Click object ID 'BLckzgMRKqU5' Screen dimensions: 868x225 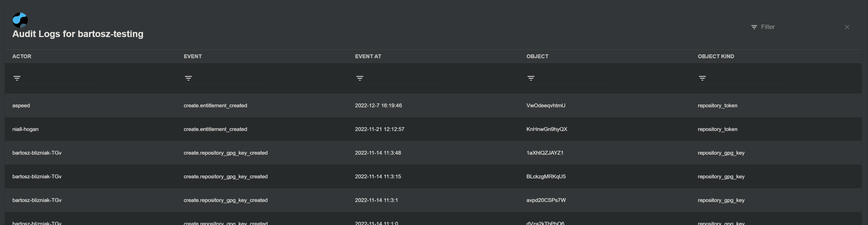click(x=546, y=177)
